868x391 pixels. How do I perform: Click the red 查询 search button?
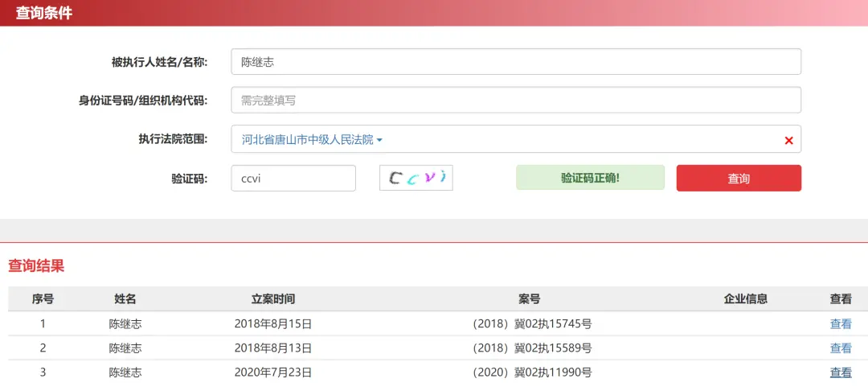click(x=739, y=179)
